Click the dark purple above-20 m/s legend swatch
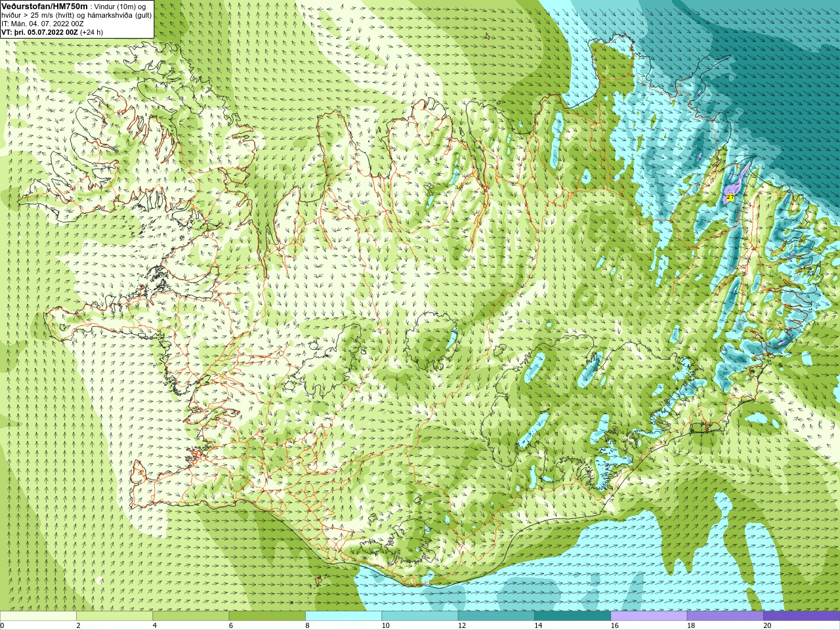 pos(801,616)
